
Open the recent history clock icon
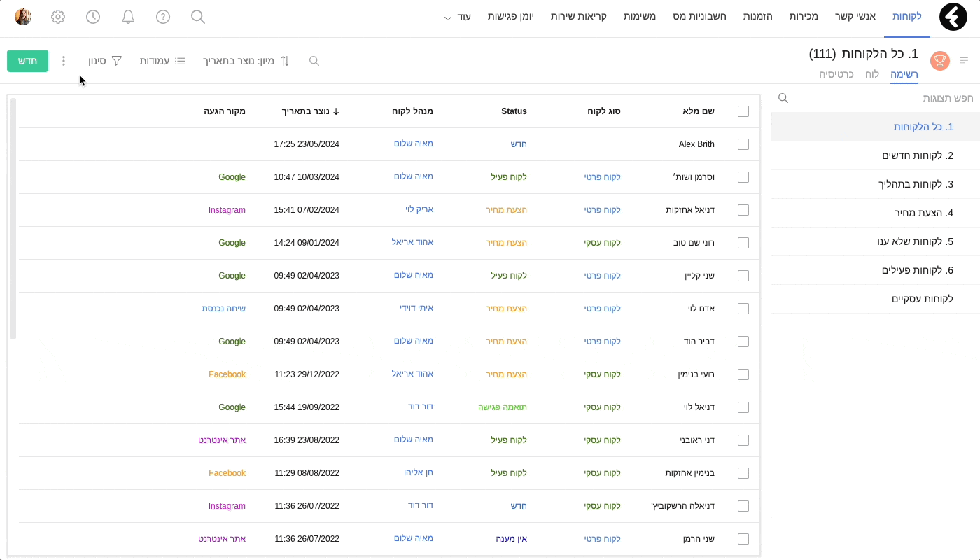pyautogui.click(x=93, y=17)
